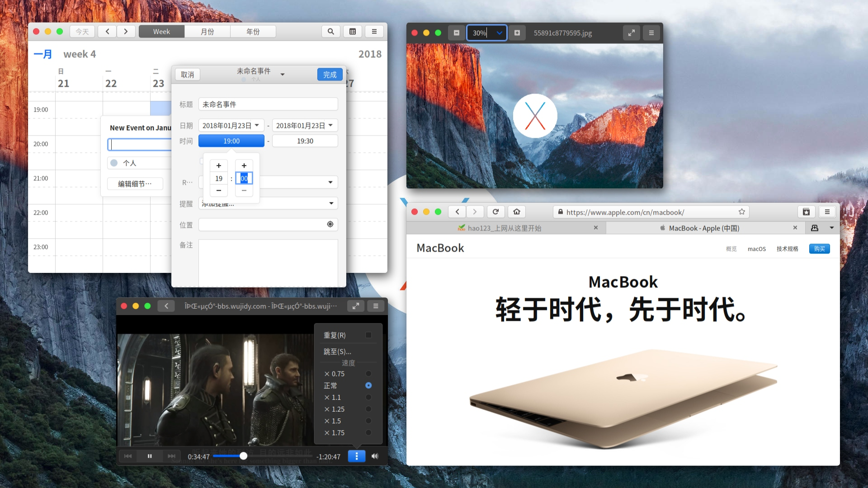Enter fullscreen in the image viewer
The height and width of the screenshot is (488, 868).
632,33
